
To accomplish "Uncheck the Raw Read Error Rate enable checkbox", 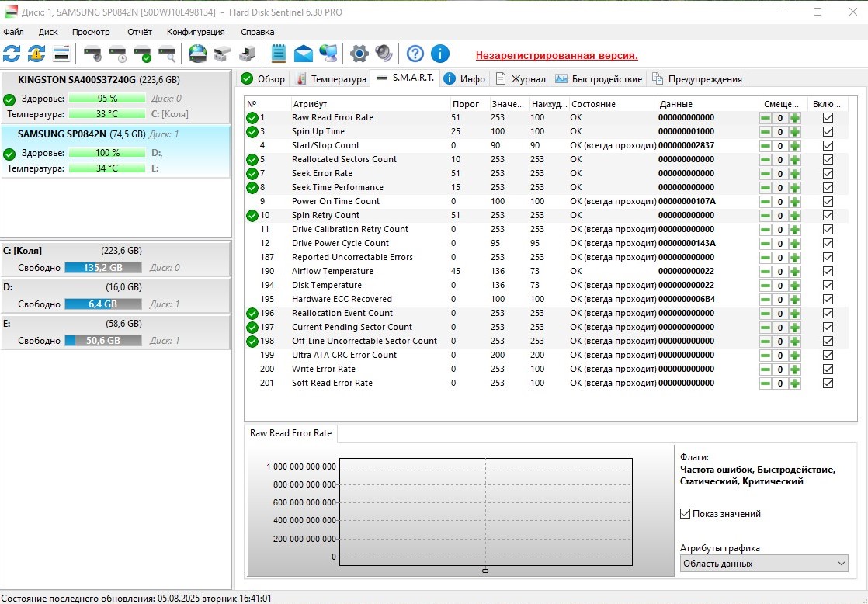I will (828, 118).
